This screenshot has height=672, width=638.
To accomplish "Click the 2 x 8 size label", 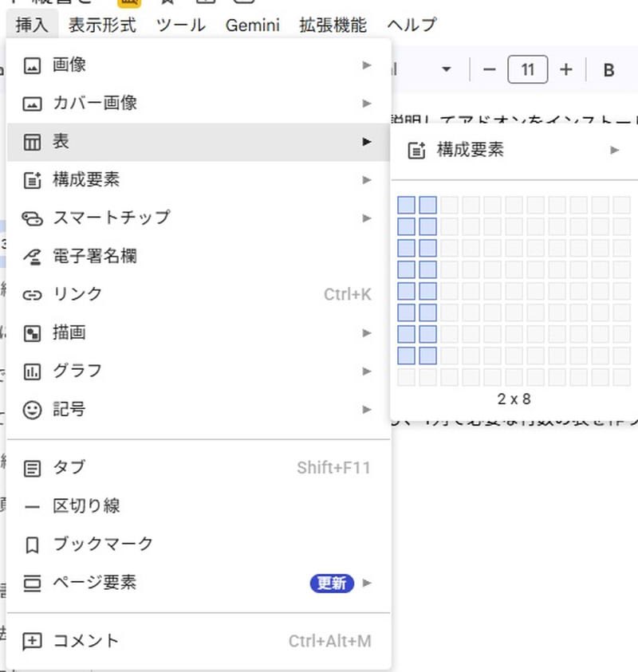I will [514, 399].
